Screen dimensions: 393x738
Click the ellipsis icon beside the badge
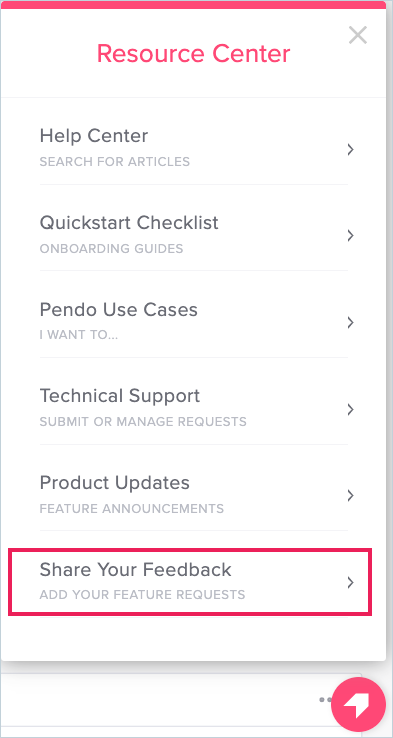point(325,700)
